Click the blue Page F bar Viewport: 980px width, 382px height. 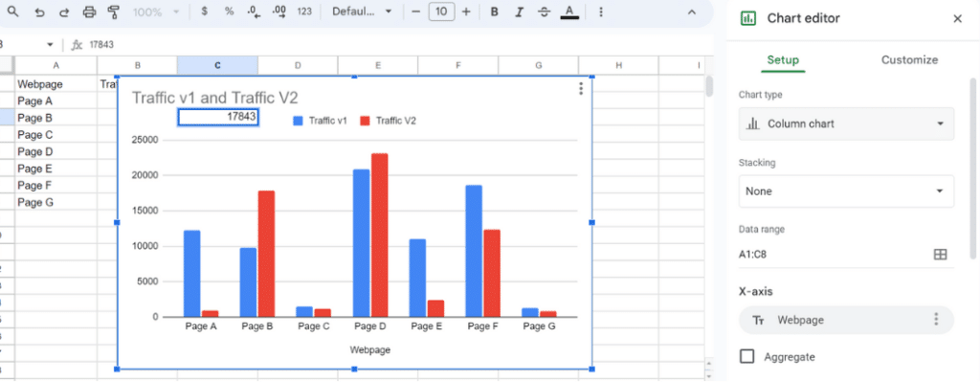474,252
